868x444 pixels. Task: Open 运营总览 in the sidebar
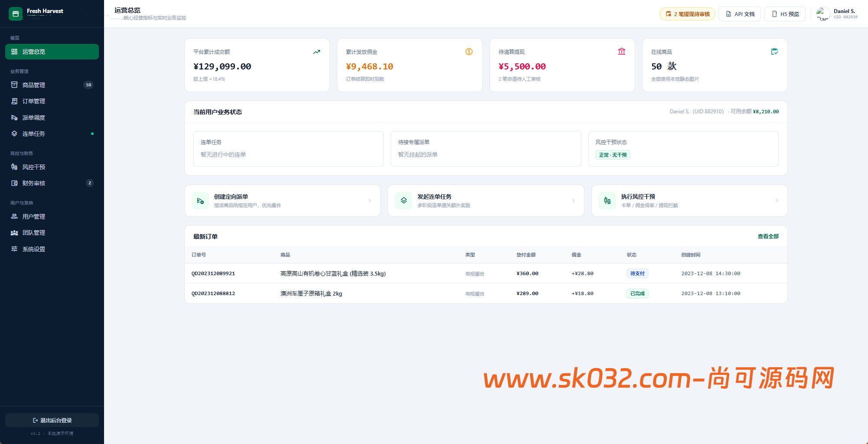pyautogui.click(x=52, y=52)
